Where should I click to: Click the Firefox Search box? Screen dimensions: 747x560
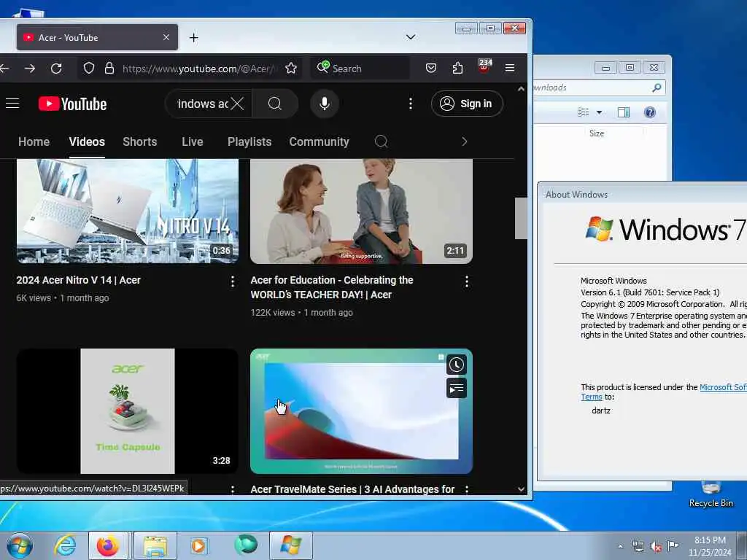pyautogui.click(x=360, y=68)
